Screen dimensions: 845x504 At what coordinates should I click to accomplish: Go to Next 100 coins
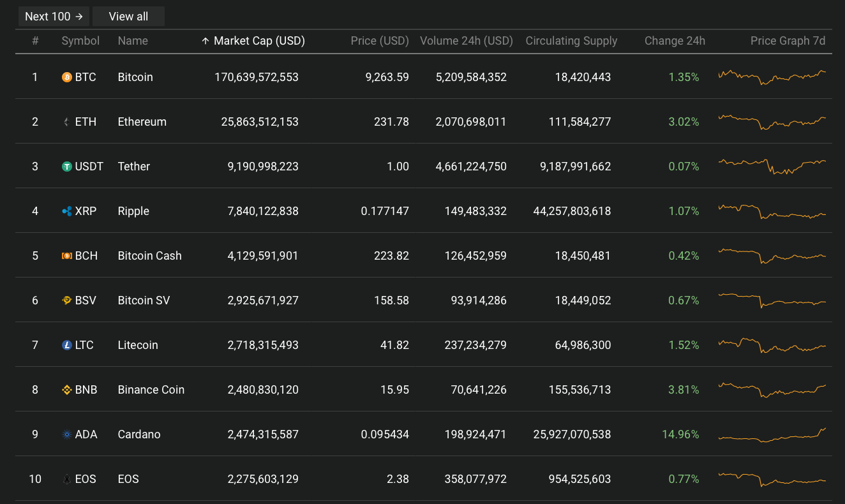point(54,17)
